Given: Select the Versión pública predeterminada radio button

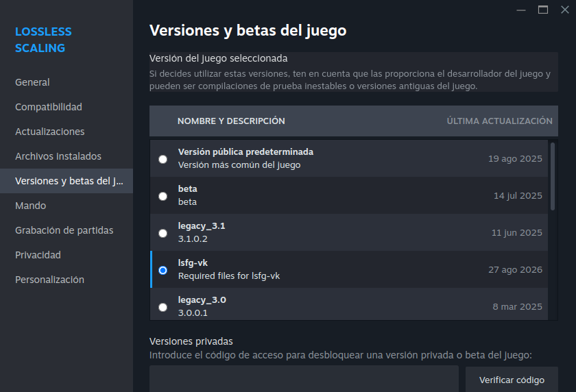Looking at the screenshot, I should coord(163,159).
